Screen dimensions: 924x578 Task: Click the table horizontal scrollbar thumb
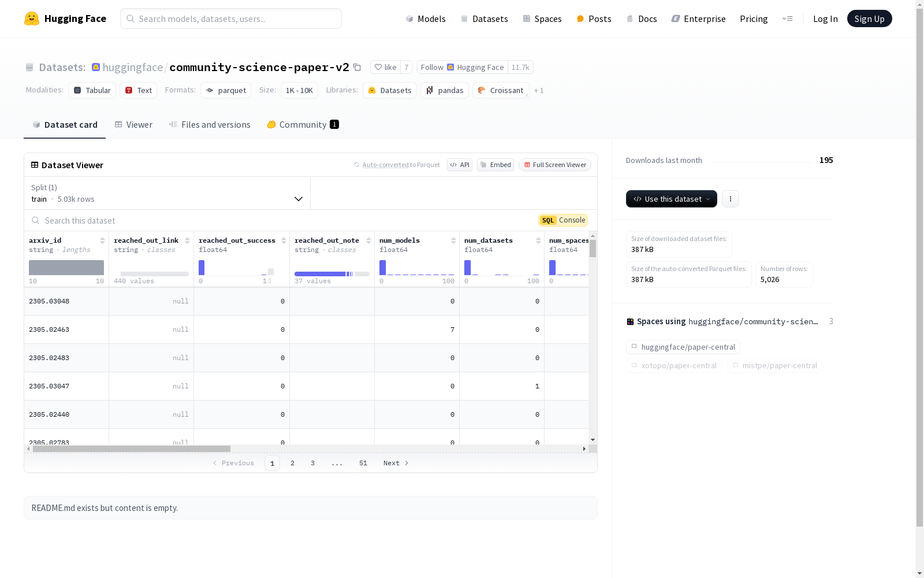tap(132, 449)
